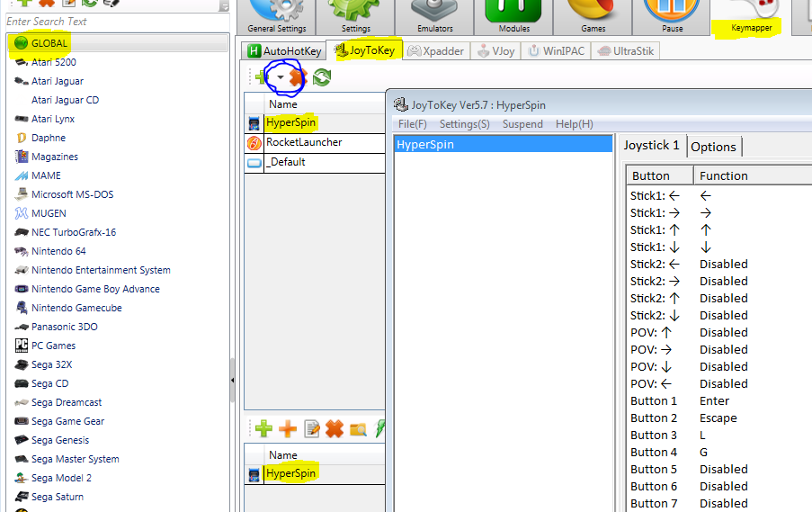Viewport: 812px width, 512px height.
Task: Switch to the Joystick 1 tab
Action: coord(651,145)
